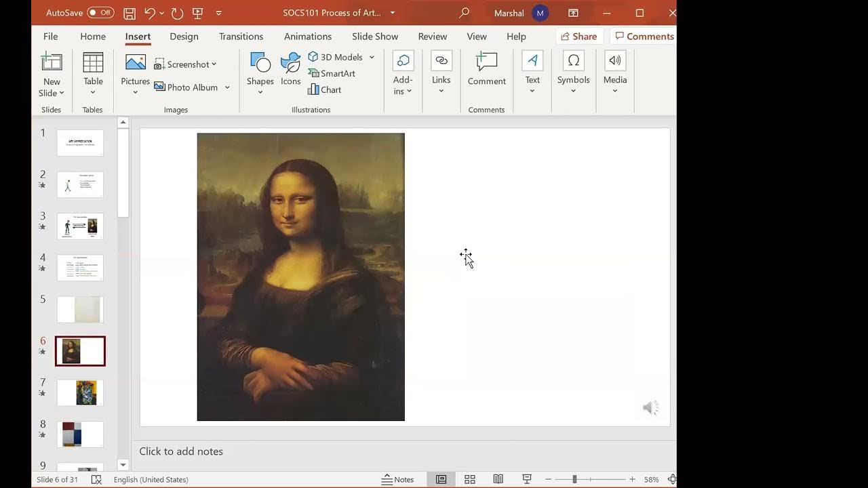Image resolution: width=868 pixels, height=488 pixels.
Task: Click zoom slider handle
Action: (x=574, y=479)
